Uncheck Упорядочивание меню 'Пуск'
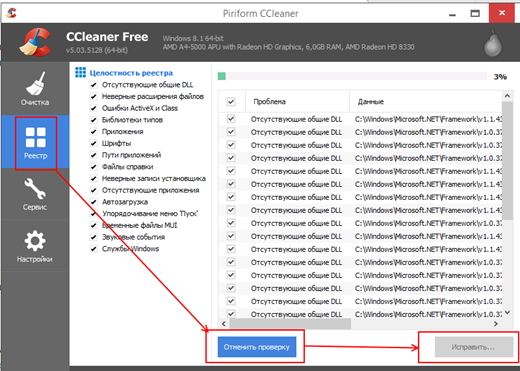520x371 pixels. tap(94, 214)
